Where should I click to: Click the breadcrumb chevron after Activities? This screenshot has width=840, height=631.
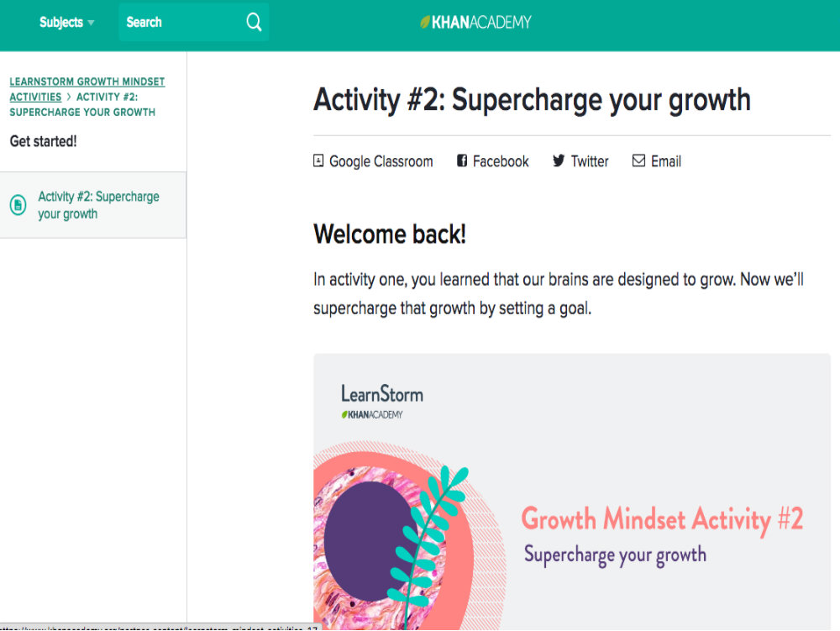(69, 97)
